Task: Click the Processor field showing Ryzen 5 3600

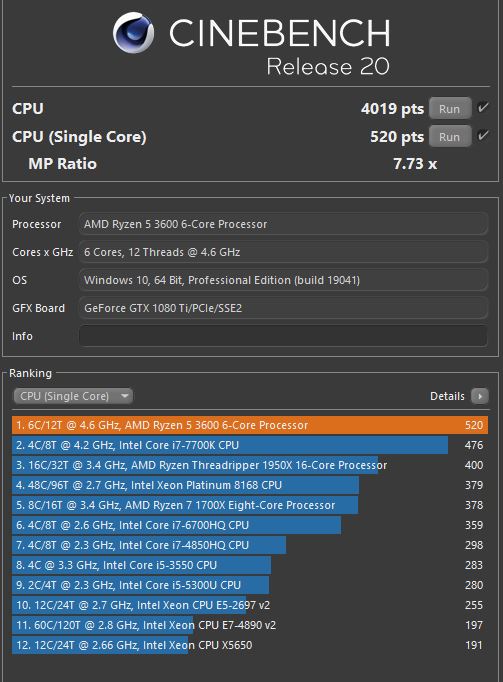Action: (x=283, y=224)
